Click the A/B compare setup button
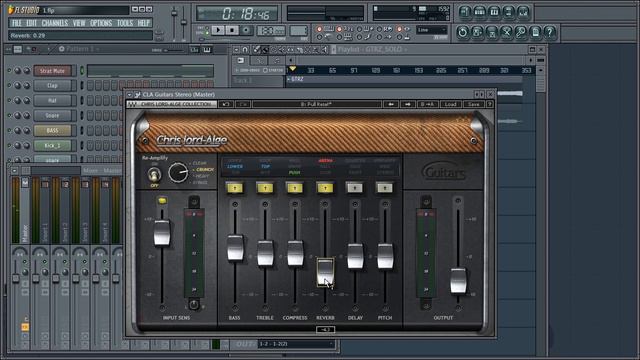The height and width of the screenshot is (360, 640). pyautogui.click(x=427, y=104)
